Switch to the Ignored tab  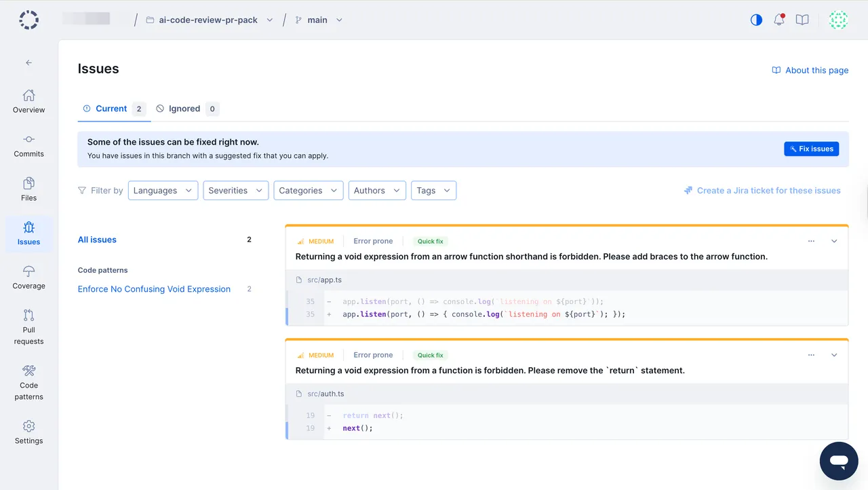(185, 109)
